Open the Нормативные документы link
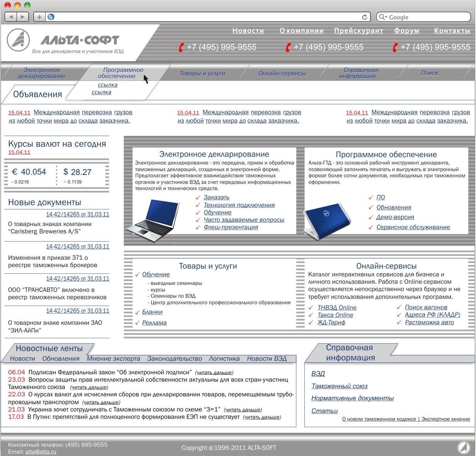 coord(352,398)
